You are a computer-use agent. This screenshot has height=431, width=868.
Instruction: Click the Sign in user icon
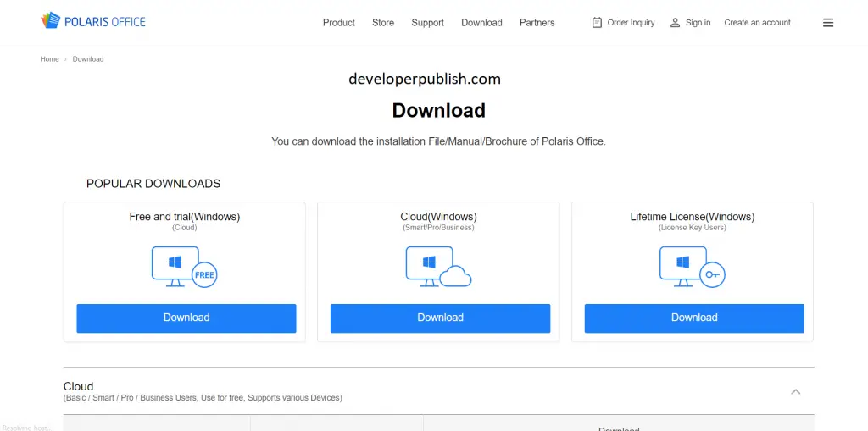click(x=675, y=23)
